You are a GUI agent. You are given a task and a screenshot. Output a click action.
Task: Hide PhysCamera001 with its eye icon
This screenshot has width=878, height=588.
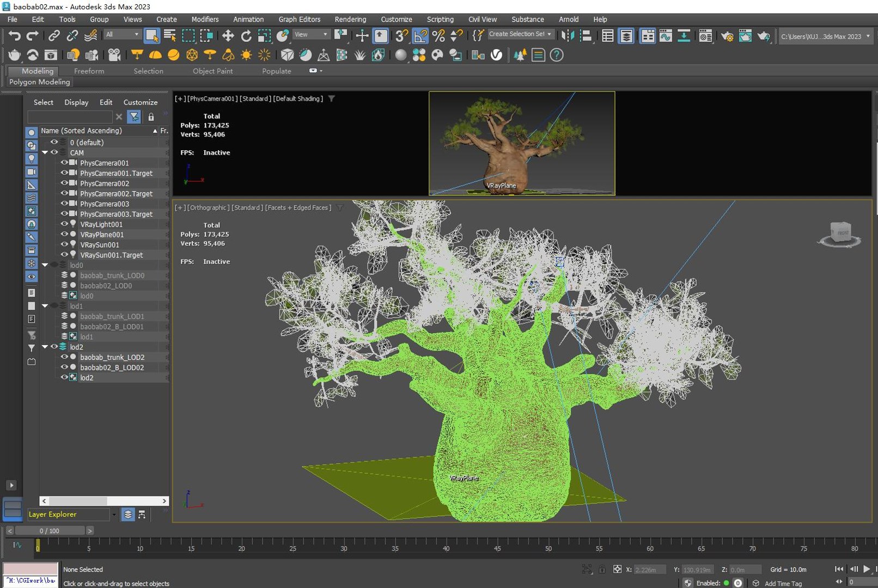pos(64,163)
